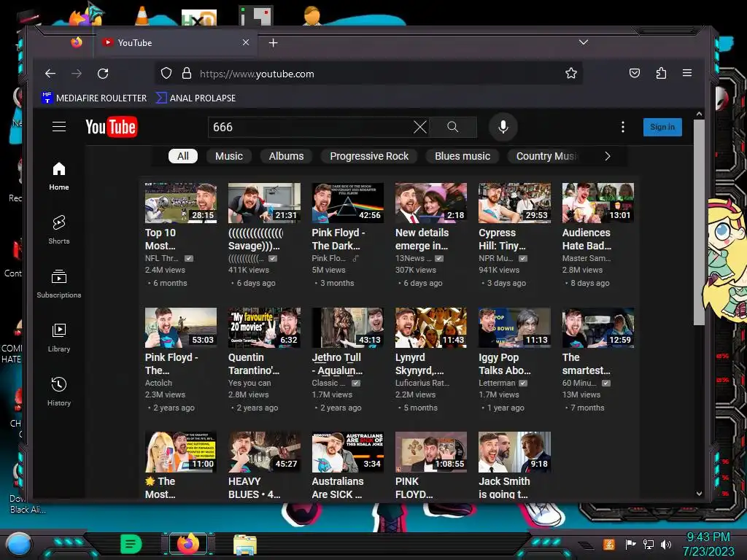Open Cypress Hill: Tiny... video title
Screen dimensions: 747x560
pos(502,239)
